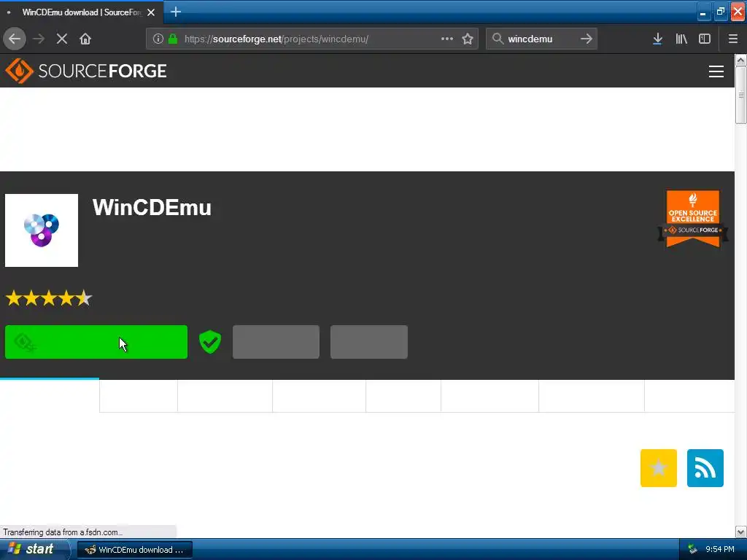The height and width of the screenshot is (560, 747).
Task: Close the WinCDEmu download tab
Action: point(151,12)
